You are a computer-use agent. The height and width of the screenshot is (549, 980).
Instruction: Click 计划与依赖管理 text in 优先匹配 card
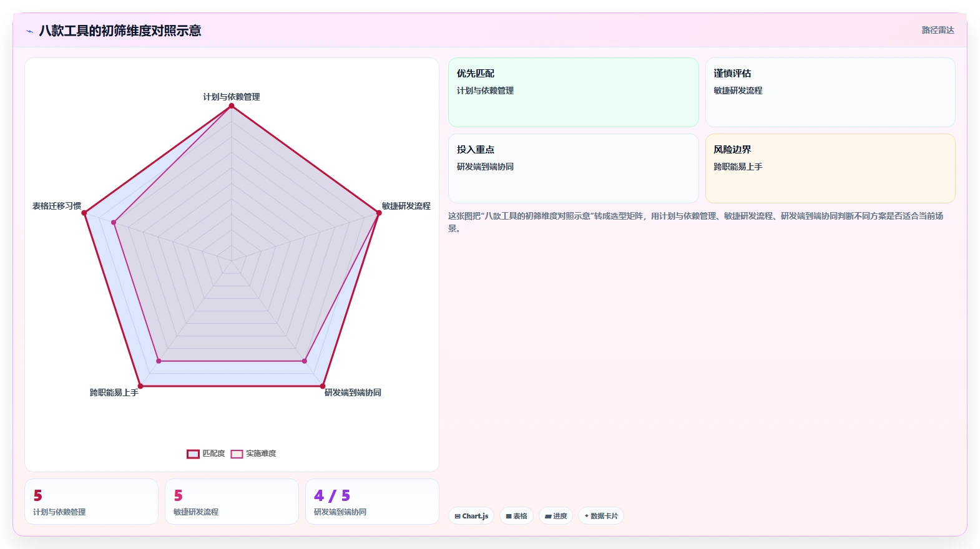[x=485, y=90]
